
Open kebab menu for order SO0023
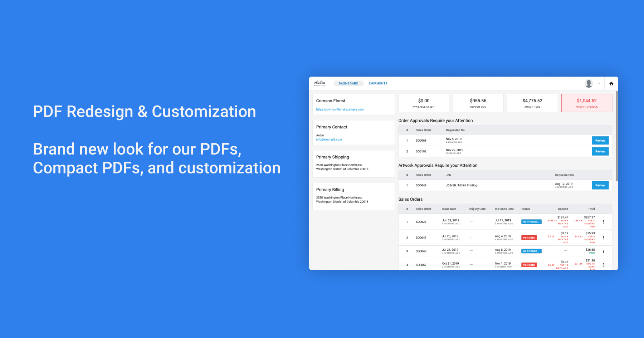tap(603, 222)
